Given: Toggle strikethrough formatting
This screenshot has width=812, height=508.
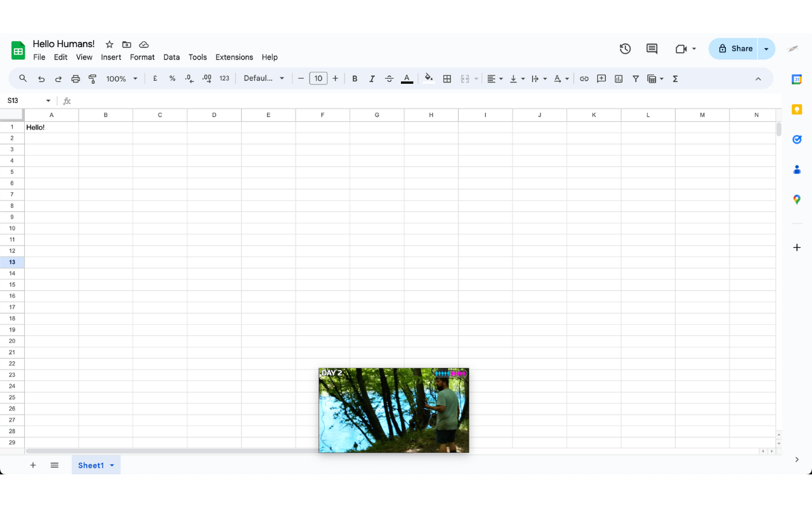Looking at the screenshot, I should [x=389, y=79].
